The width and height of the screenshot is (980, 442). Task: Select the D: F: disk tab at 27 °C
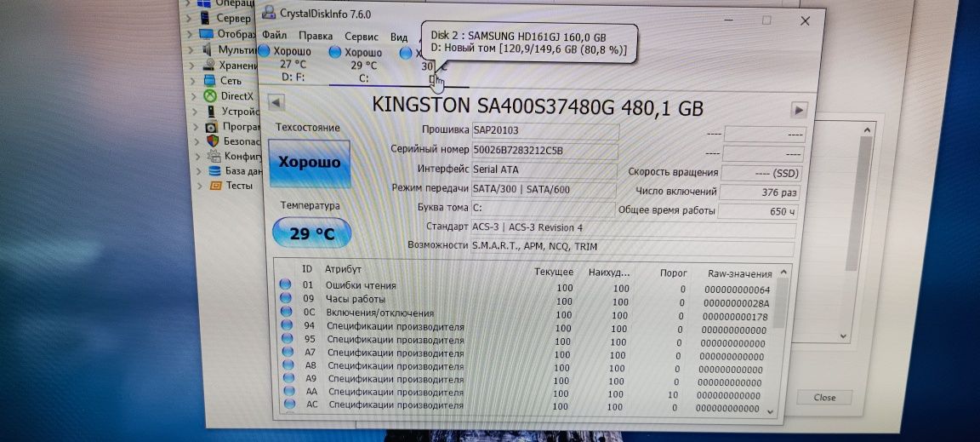292,64
